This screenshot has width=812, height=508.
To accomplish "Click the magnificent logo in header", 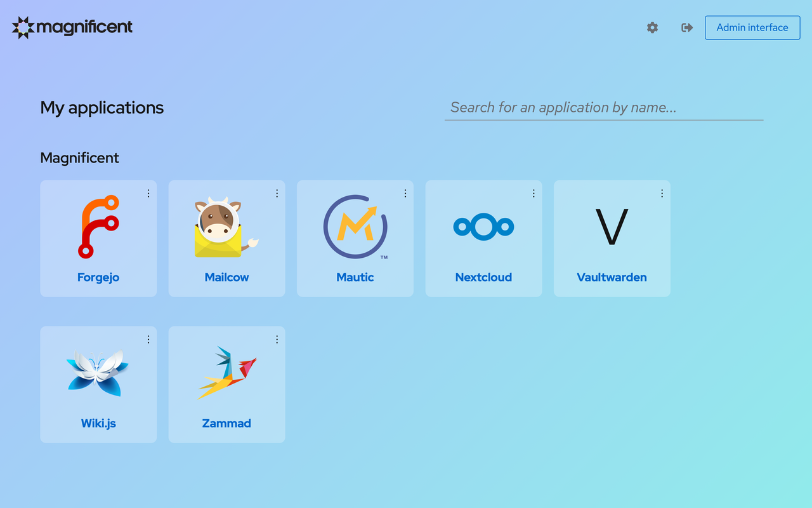I will point(72,27).
